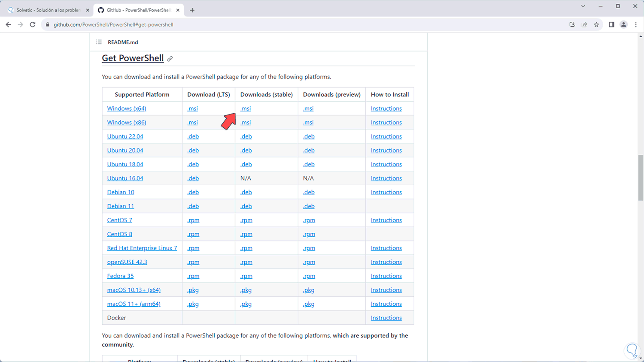Viewport: 644px width, 362px height.
Task: Open the CentOS 8 platform link
Action: pos(119,234)
